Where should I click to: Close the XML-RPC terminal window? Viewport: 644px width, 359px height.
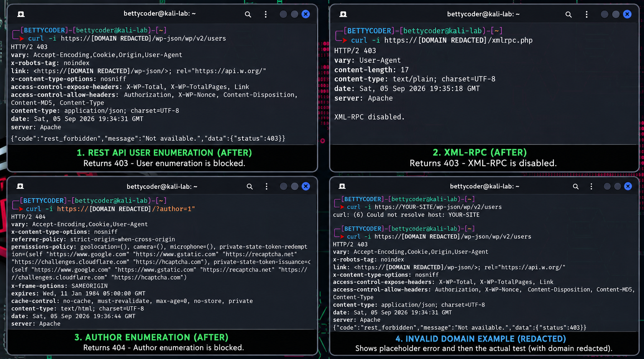[x=627, y=14]
